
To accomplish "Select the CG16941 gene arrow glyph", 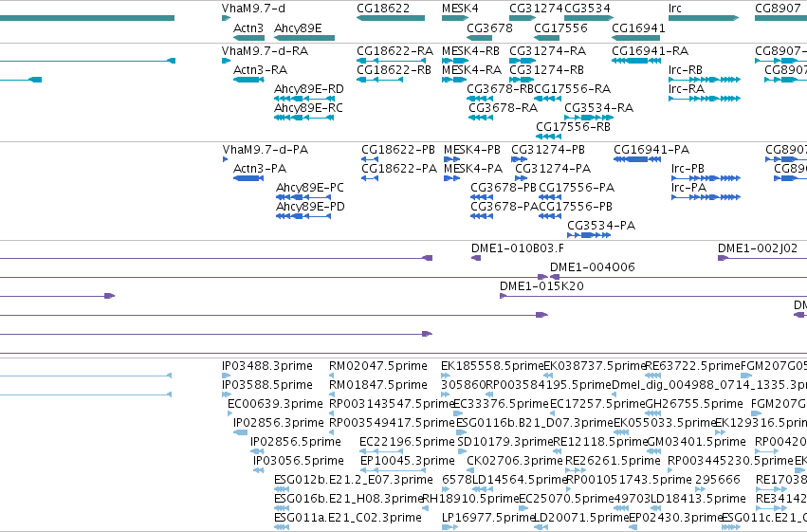I will (x=635, y=38).
